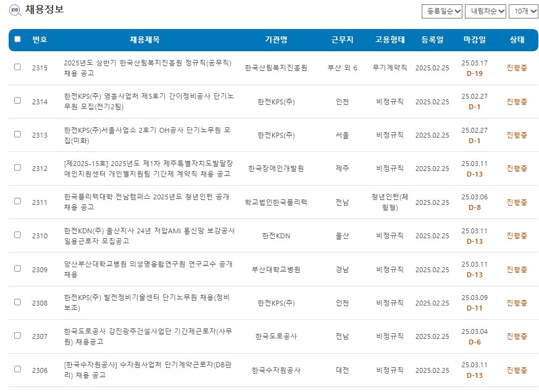Toggle the select-all checkbox in the table header

[17, 40]
